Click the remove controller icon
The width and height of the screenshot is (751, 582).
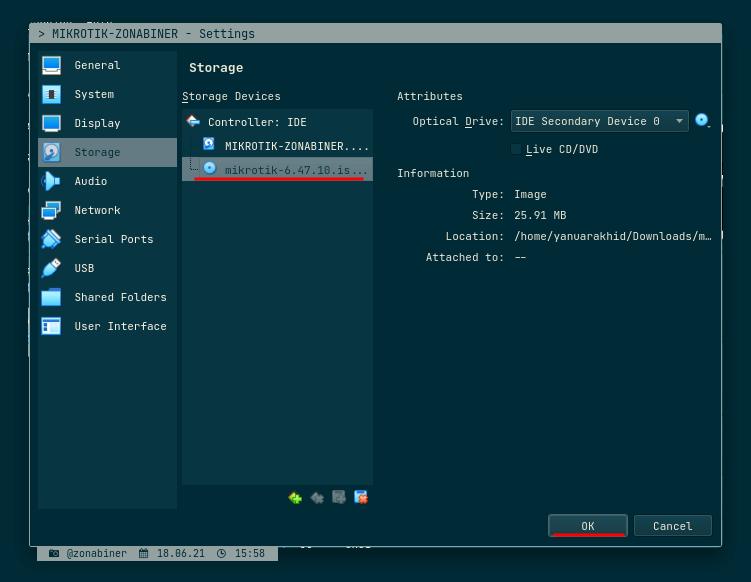point(317,498)
